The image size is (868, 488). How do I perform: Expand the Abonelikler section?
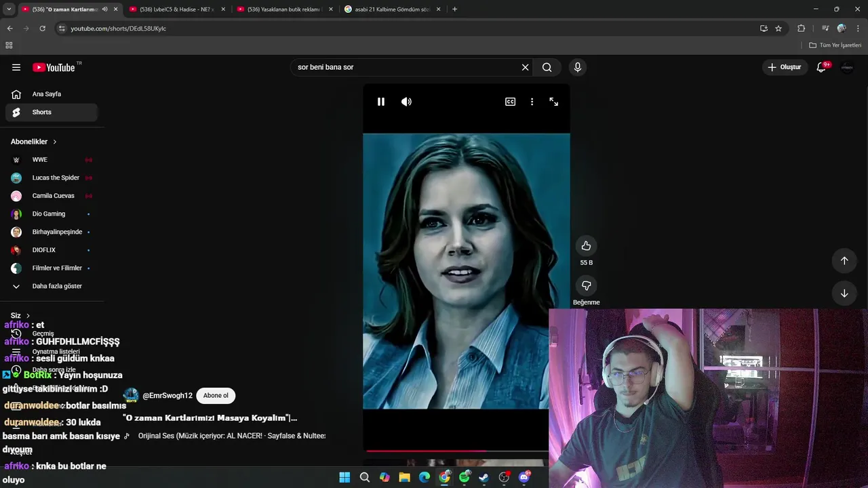point(34,142)
